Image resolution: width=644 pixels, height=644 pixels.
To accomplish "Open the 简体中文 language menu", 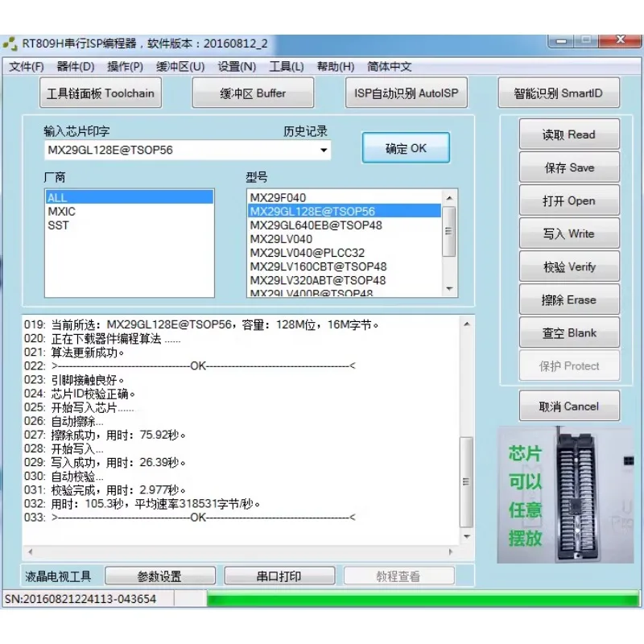I will pos(390,67).
